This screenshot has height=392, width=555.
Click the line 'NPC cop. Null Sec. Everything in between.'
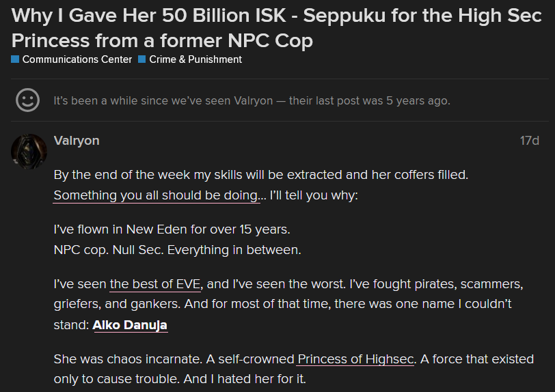click(x=177, y=250)
